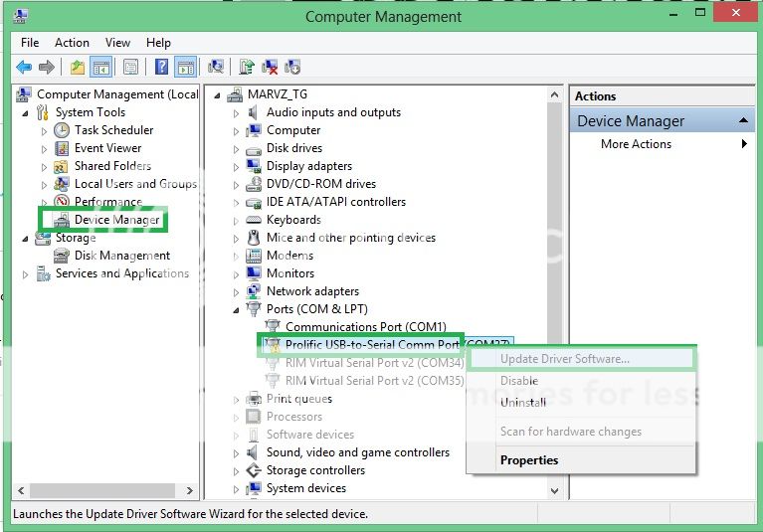The height and width of the screenshot is (532, 763).
Task: Expand Sound, video and game controllers
Action: [236, 453]
